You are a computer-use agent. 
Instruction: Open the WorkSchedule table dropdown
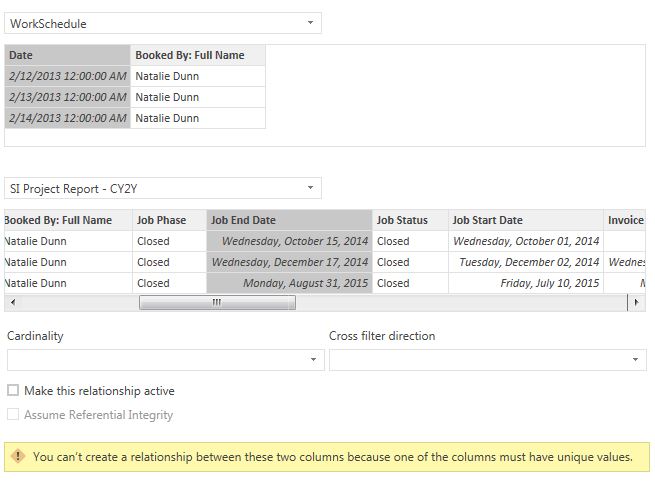coord(163,23)
